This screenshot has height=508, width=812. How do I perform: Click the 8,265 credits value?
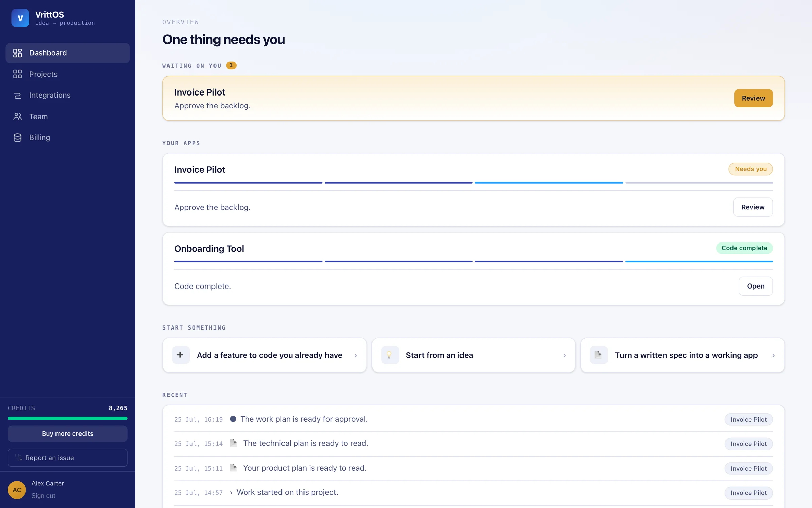(x=118, y=408)
